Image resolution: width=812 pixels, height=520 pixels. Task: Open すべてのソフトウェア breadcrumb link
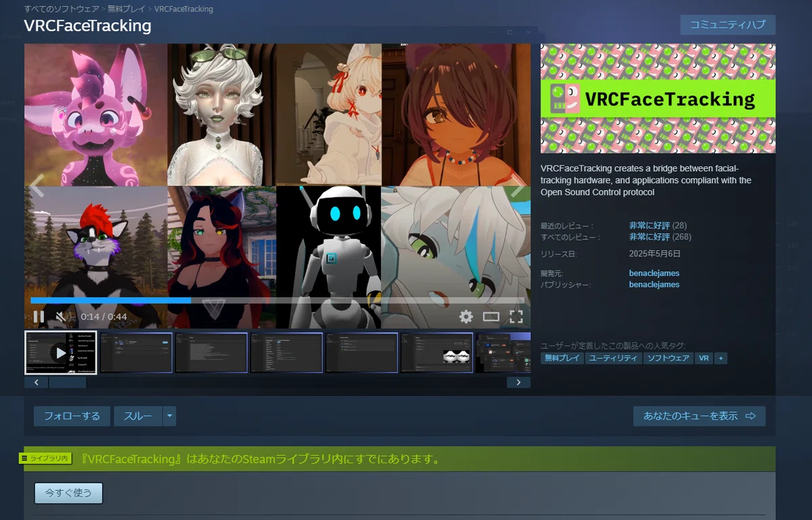(x=62, y=9)
